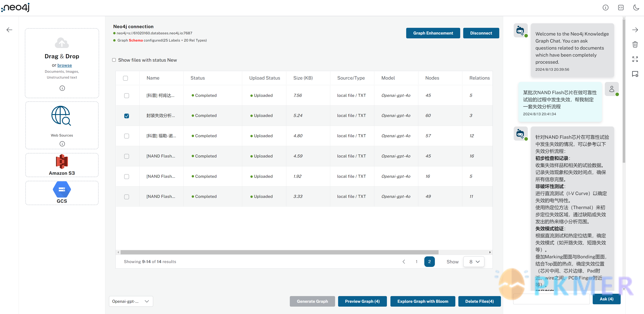Click the Schema text in connection info
This screenshot has height=314, width=644.
click(x=136, y=40)
